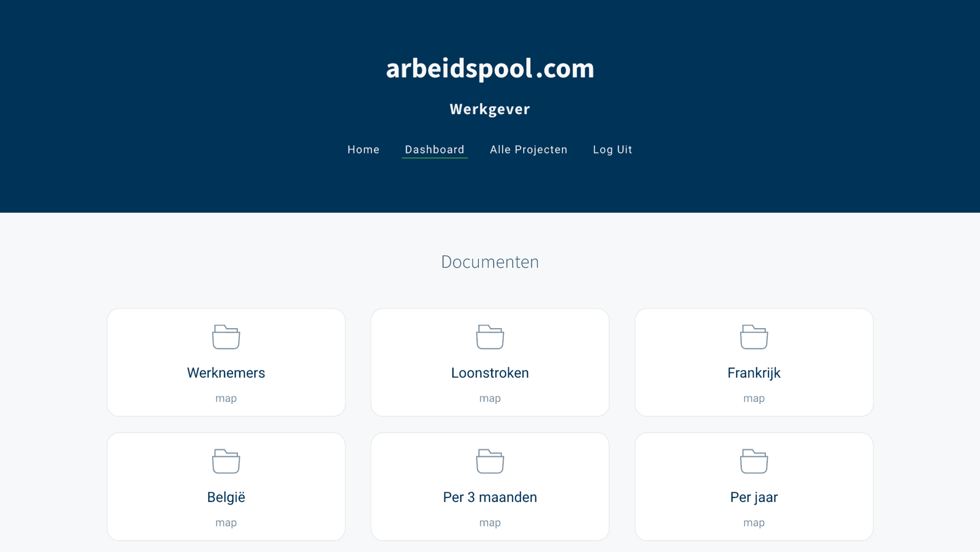
Task: Open the Werknemers folder icon
Action: (226, 337)
